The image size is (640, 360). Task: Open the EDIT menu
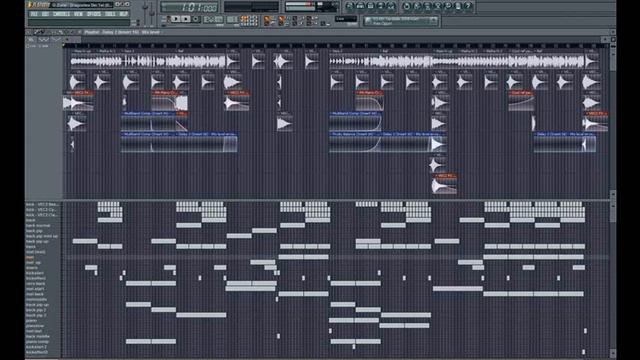(x=45, y=14)
